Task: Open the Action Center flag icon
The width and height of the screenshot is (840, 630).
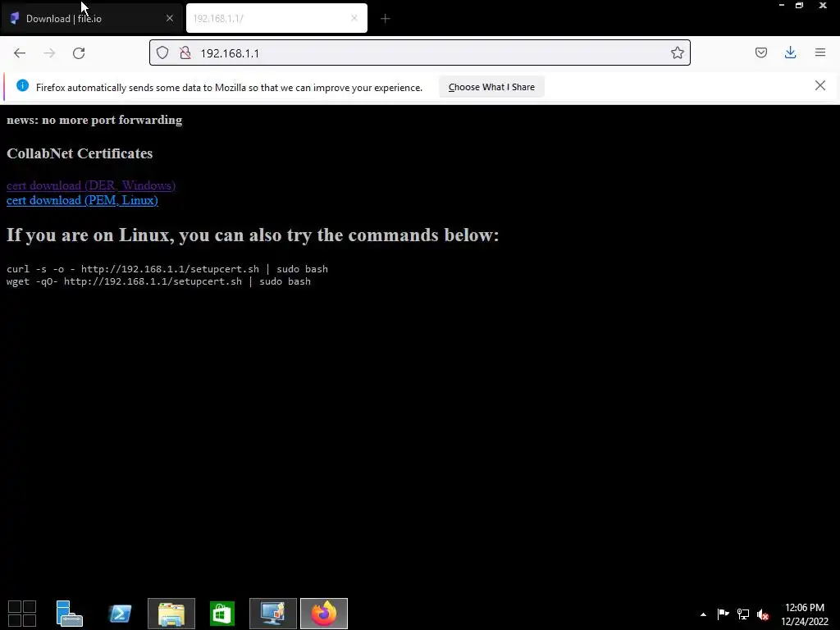Action: [x=723, y=614]
